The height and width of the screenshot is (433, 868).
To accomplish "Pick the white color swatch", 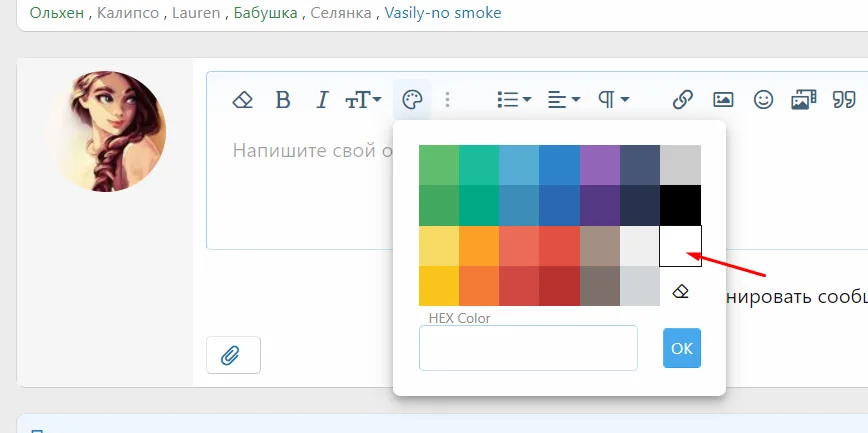I will pyautogui.click(x=680, y=245).
